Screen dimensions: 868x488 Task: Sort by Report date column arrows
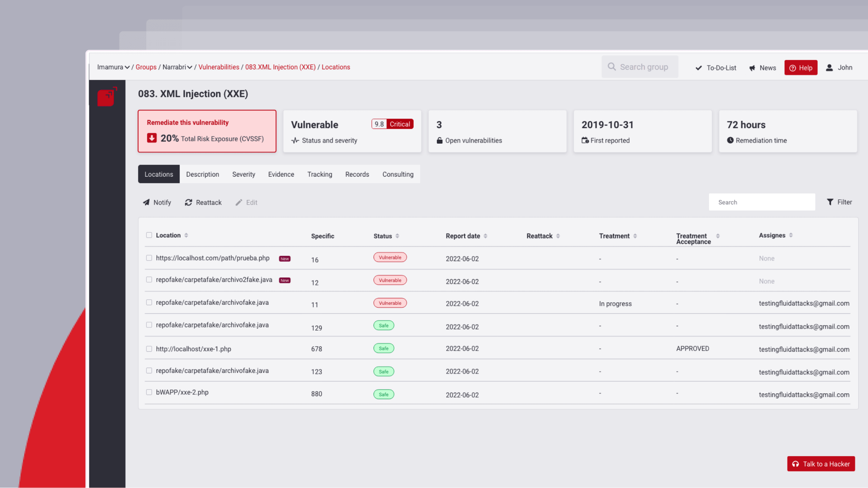pos(486,236)
